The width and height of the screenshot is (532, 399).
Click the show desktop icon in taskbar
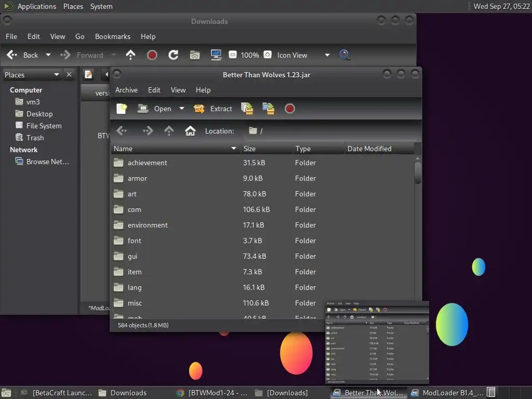pos(6,393)
